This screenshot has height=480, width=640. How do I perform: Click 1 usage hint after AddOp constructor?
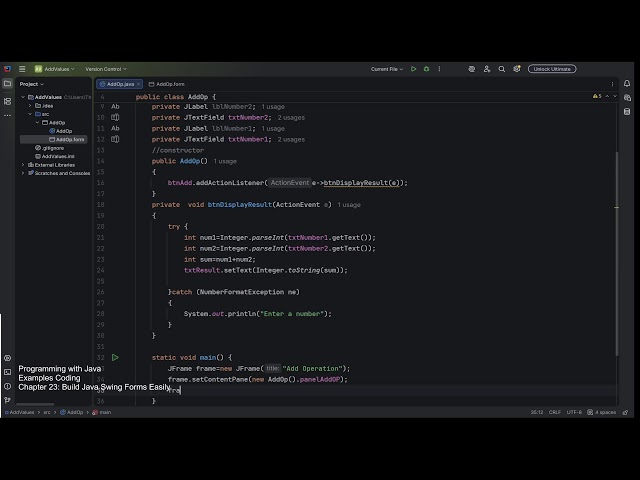pos(225,161)
